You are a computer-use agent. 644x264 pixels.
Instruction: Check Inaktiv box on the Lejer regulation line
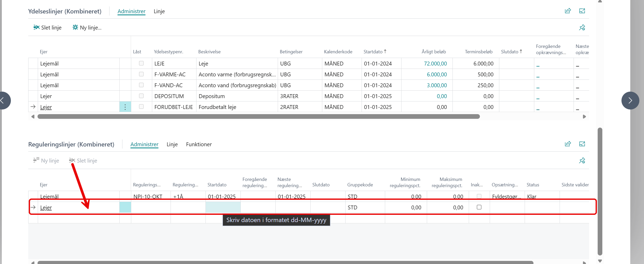[x=479, y=207]
